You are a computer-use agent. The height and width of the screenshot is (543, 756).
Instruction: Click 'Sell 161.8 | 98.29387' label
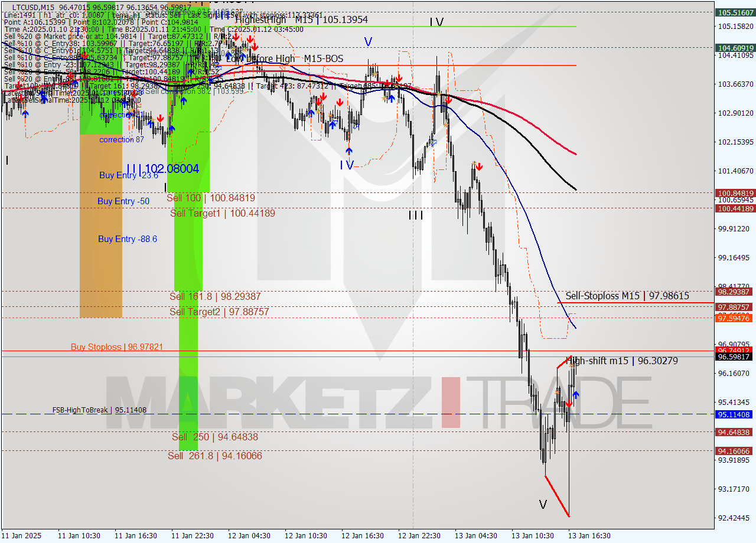pos(215,296)
